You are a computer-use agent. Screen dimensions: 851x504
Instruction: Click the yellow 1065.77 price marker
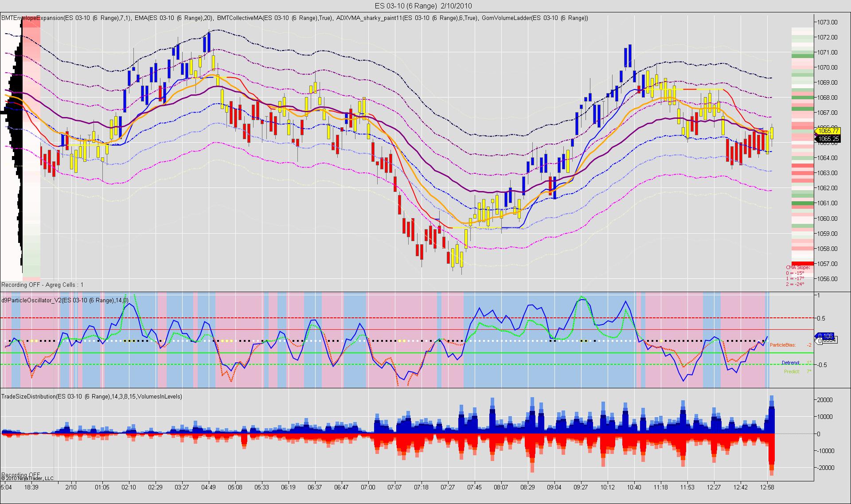(x=828, y=131)
